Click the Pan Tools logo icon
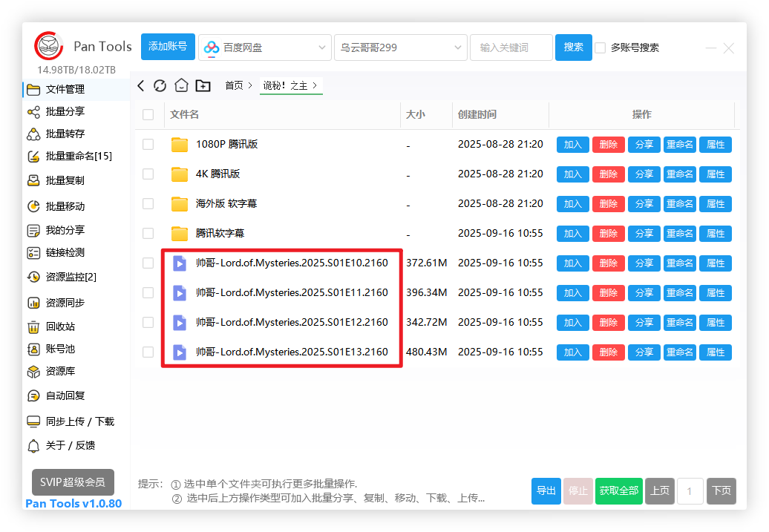Viewport: 769px width, 532px height. click(49, 47)
